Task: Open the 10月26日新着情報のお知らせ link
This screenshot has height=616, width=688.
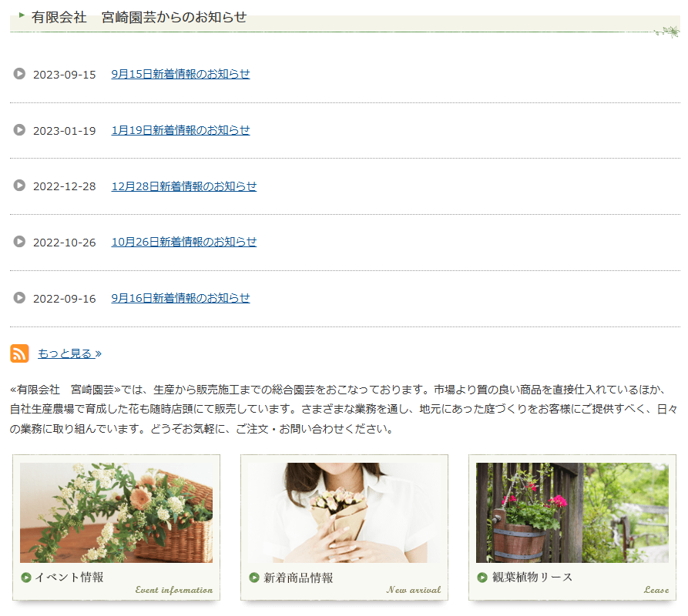Action: [x=184, y=242]
